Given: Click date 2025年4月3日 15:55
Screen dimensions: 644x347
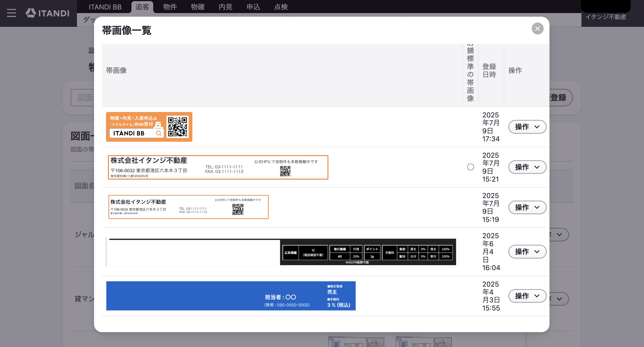Looking at the screenshot, I should (491, 296).
